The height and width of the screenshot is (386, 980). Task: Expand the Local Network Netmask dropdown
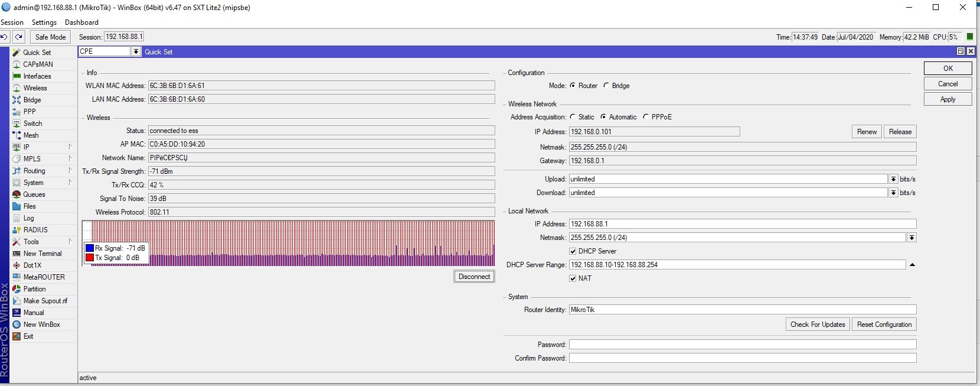coord(912,238)
